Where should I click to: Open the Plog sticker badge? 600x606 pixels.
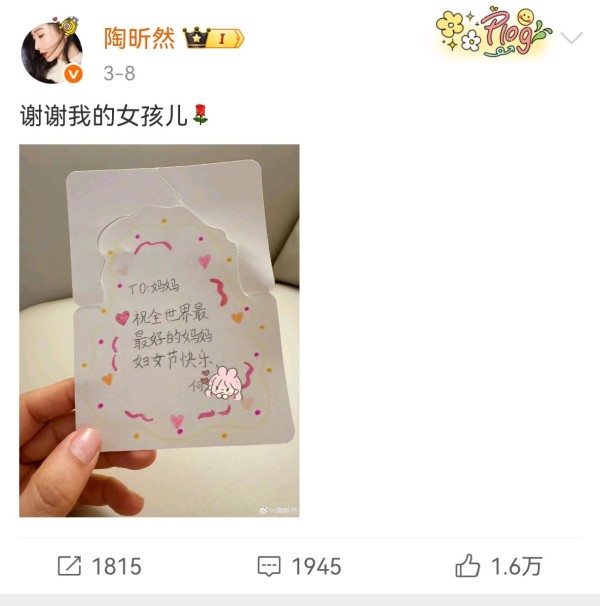pyautogui.click(x=495, y=33)
